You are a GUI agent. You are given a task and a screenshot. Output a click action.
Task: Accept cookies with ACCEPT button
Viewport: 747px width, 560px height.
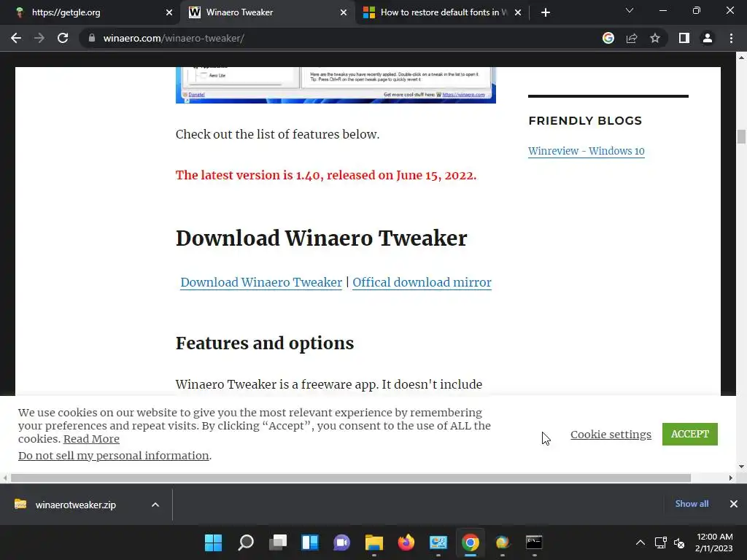690,435
